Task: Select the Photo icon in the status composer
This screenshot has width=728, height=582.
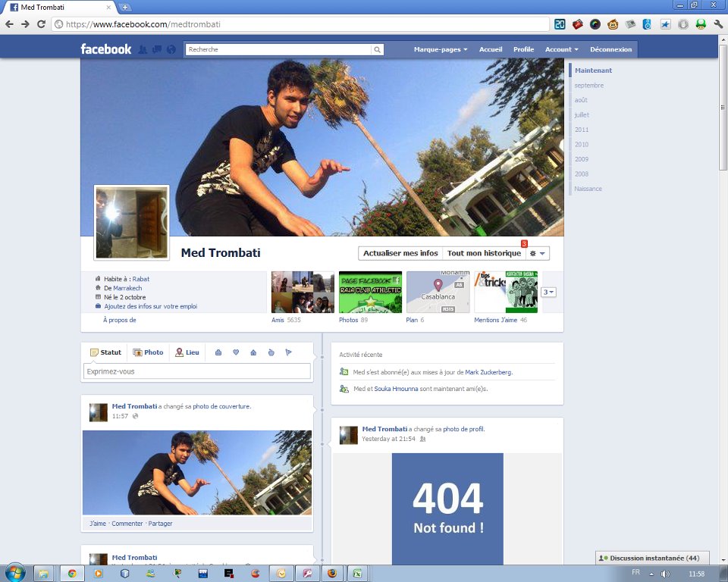Action: coord(149,352)
